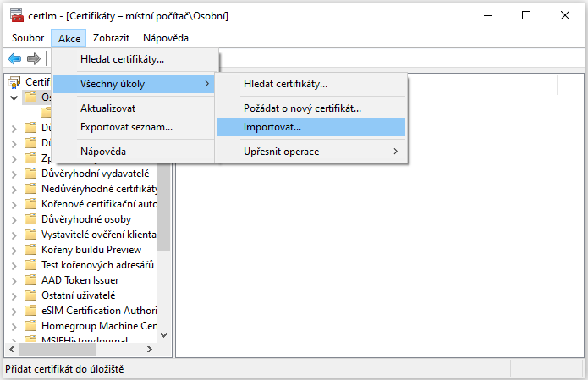Choose Exportovat seznam menu entry
This screenshot has width=588, height=381.
[x=134, y=127]
